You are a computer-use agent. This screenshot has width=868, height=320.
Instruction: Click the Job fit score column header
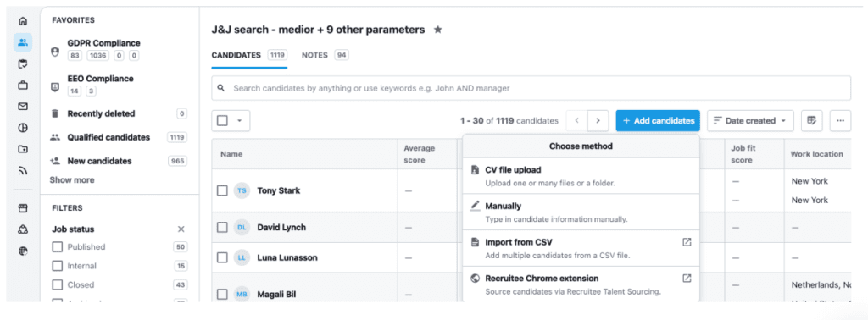(x=743, y=154)
